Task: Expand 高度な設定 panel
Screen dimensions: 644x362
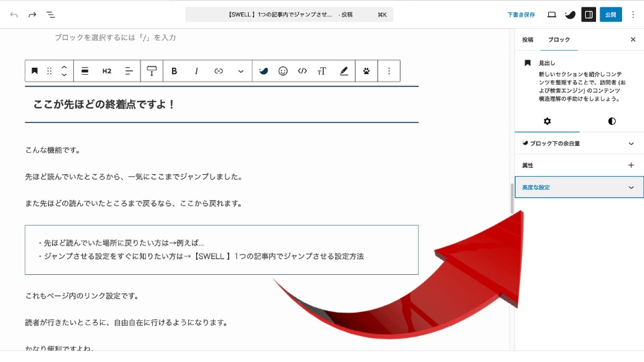Action: tap(580, 187)
